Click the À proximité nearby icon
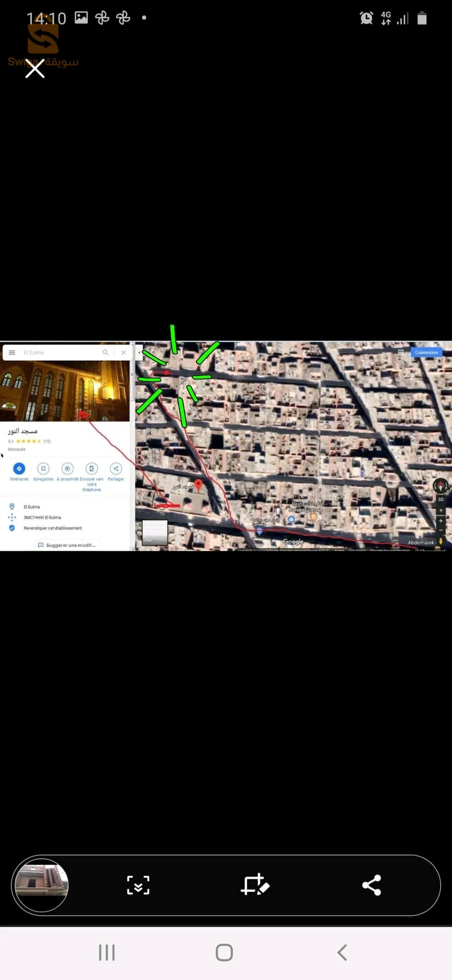 [68, 469]
